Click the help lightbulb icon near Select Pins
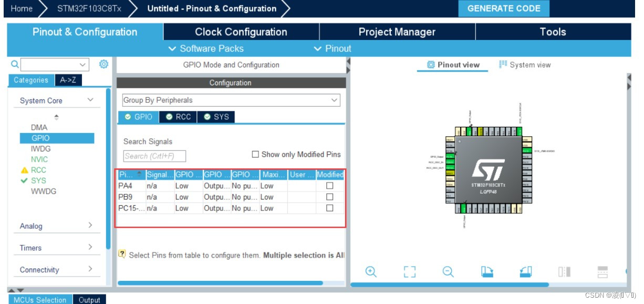The image size is (644, 304). tap(122, 255)
